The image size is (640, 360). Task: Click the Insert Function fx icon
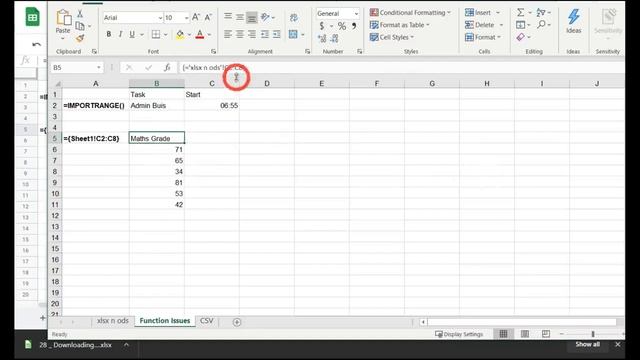[x=167, y=67]
